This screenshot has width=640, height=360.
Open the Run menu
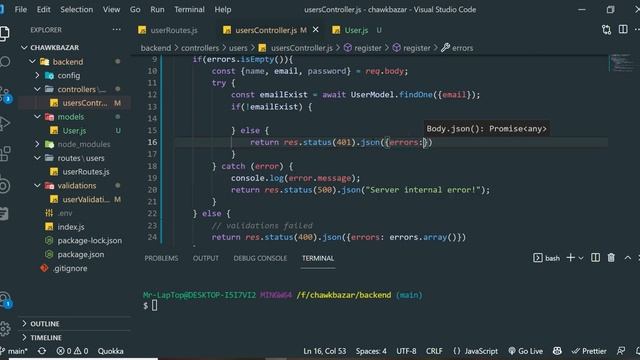click(157, 9)
